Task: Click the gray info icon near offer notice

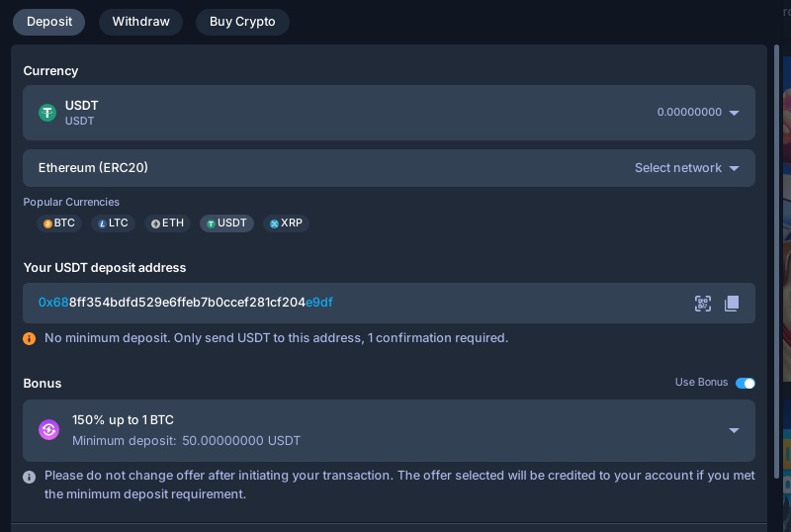Action: click(x=30, y=477)
